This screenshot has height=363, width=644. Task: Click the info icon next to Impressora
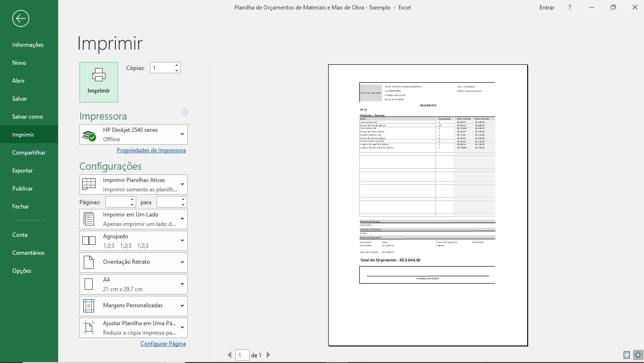pyautogui.click(x=185, y=112)
